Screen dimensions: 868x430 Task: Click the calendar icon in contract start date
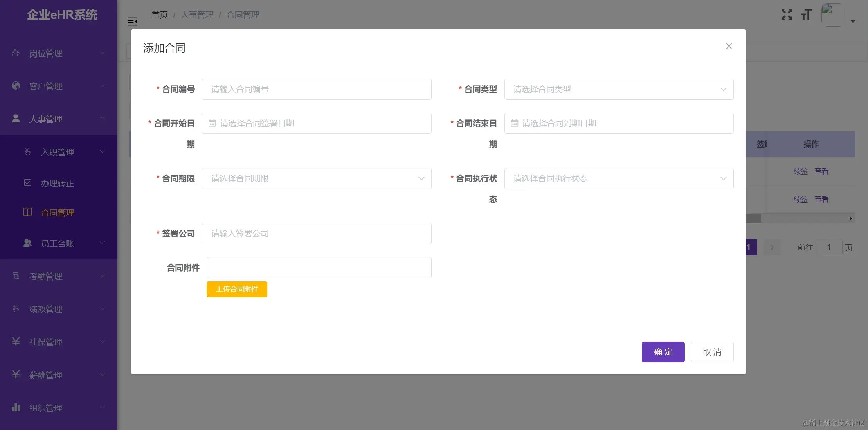[212, 123]
